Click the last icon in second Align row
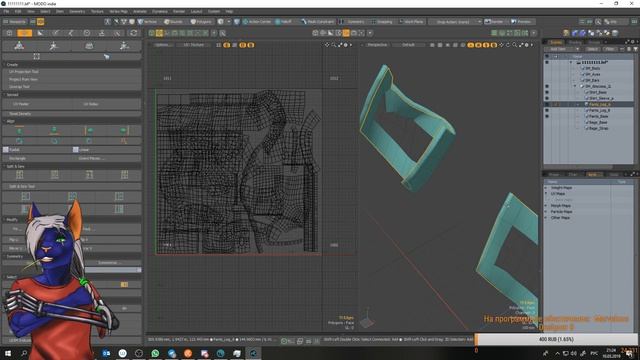This screenshot has width=640, height=360. point(124,141)
